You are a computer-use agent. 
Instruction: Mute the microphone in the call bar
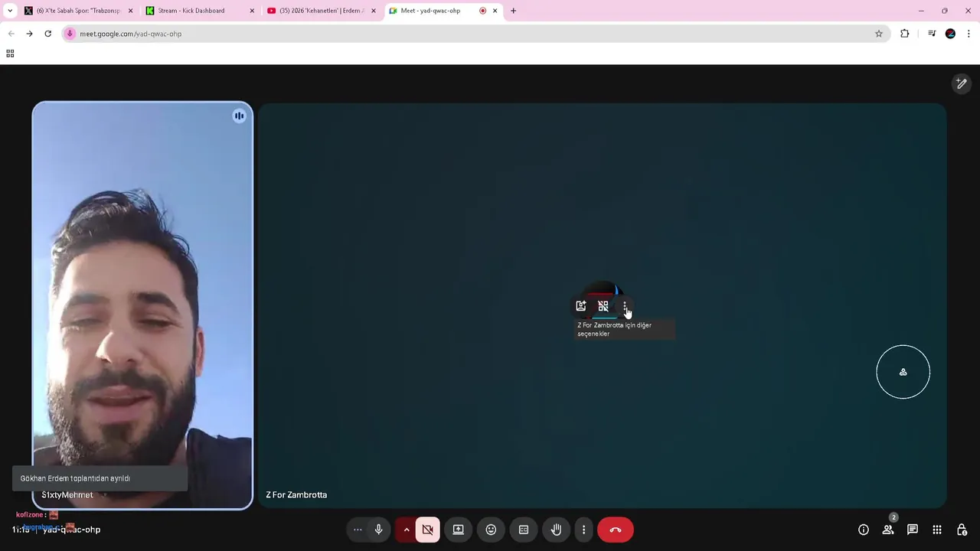click(x=378, y=530)
